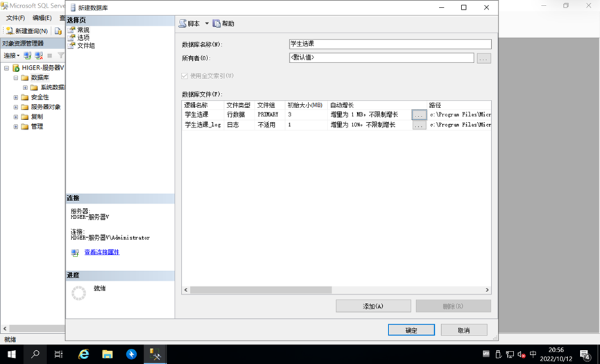Expand the 服务器对象 folder

pos(16,107)
